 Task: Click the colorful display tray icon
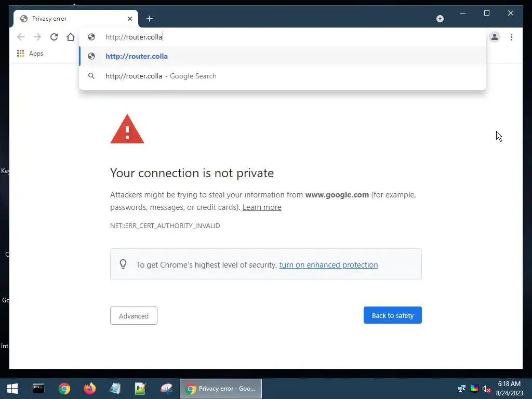tap(474, 389)
